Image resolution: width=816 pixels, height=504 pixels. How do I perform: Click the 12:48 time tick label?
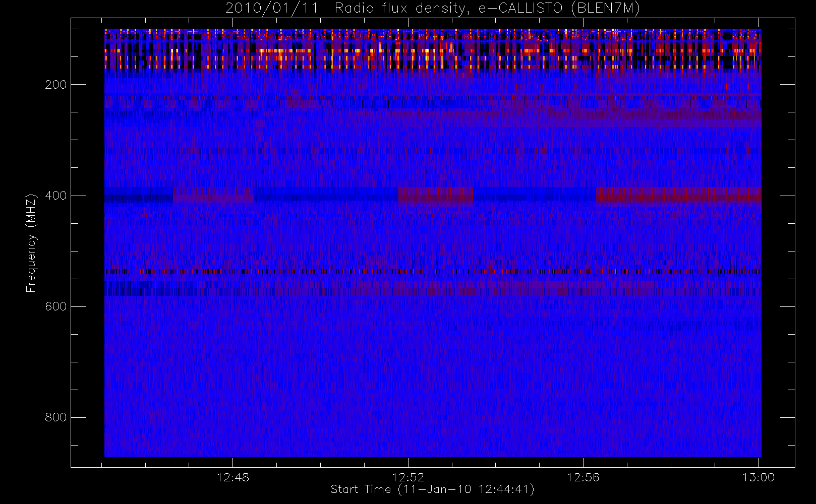(x=233, y=477)
